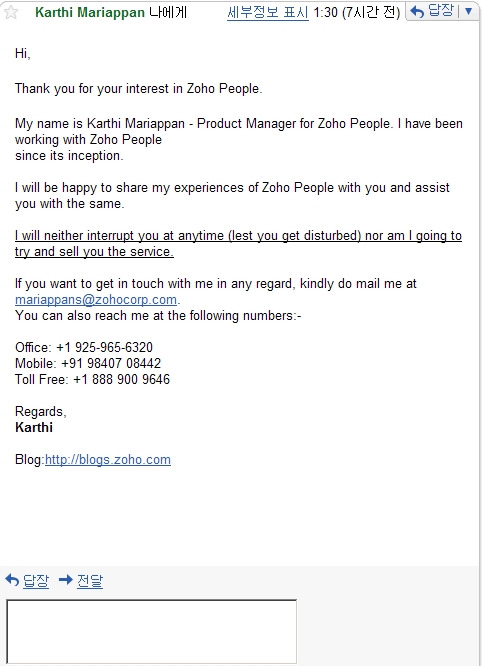Click inside the quick reply text box
Image resolution: width=482 pixels, height=666 pixels.
(152, 631)
